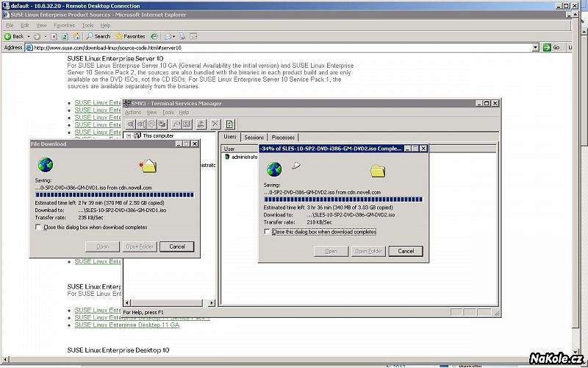Expand the Address bar dropdown list
This screenshot has width=588, height=368.
536,48
